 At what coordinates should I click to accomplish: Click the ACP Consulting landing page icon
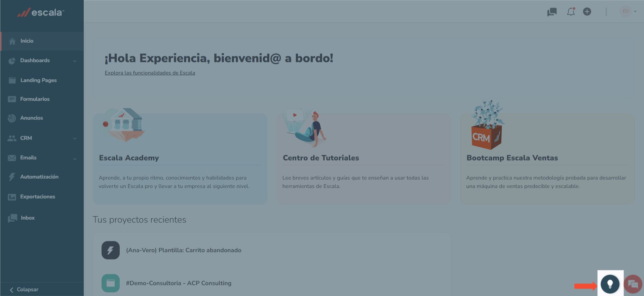tap(111, 283)
